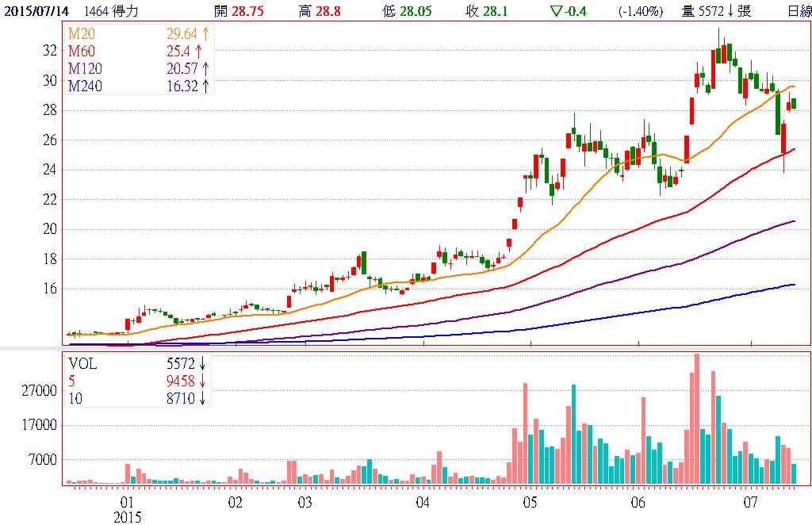The width and height of the screenshot is (812, 525).
Task: Select the M20 moving average legend label
Action: [82, 34]
